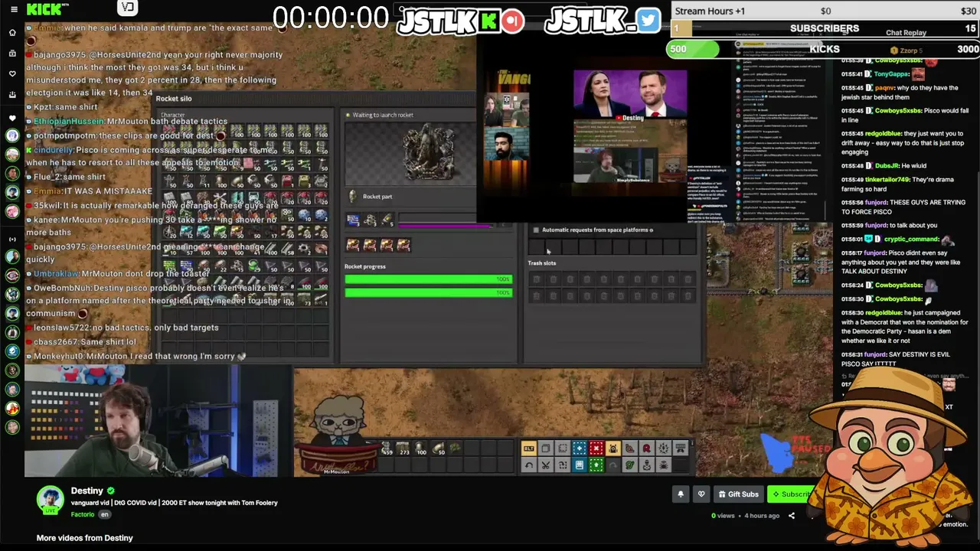Click the Twitter bird icon in overlay
980x551 pixels.
point(648,21)
